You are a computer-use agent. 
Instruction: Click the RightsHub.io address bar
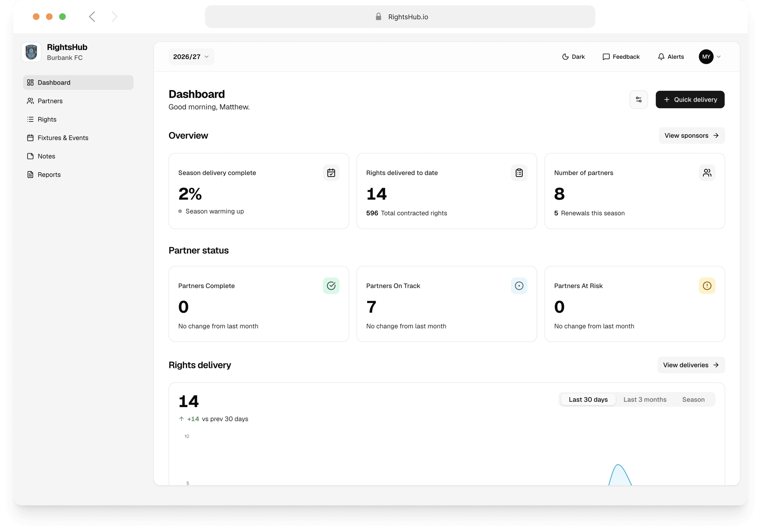tap(400, 17)
